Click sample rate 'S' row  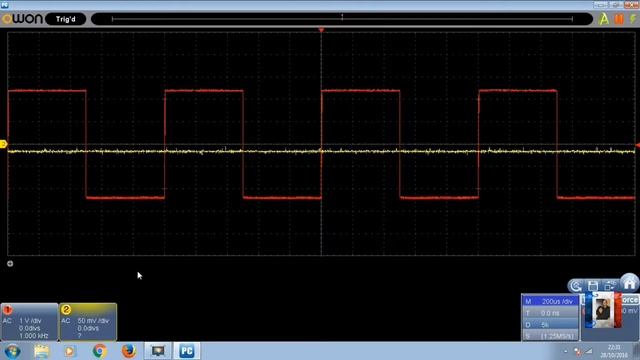coord(550,336)
